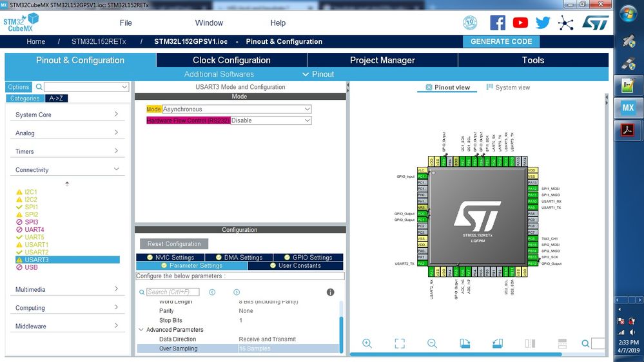
Task: Open the NVIC Settings tab
Action: tap(170, 258)
